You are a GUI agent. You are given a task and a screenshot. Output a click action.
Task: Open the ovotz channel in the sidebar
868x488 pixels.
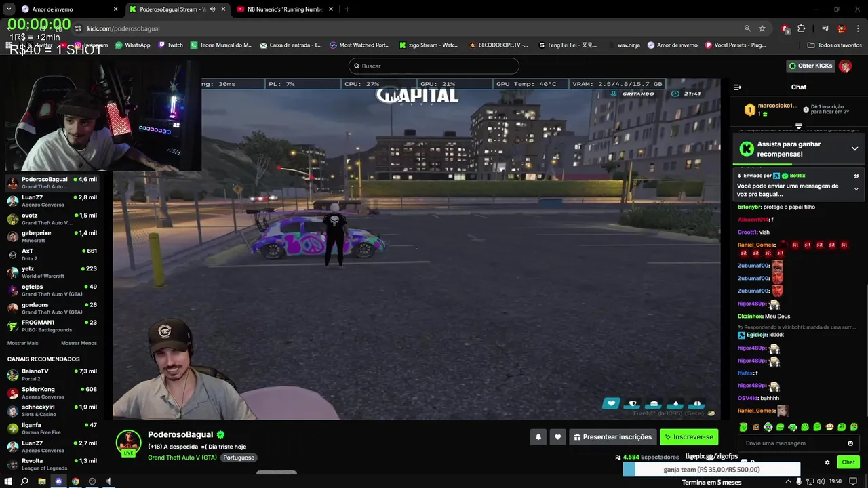[52, 219]
